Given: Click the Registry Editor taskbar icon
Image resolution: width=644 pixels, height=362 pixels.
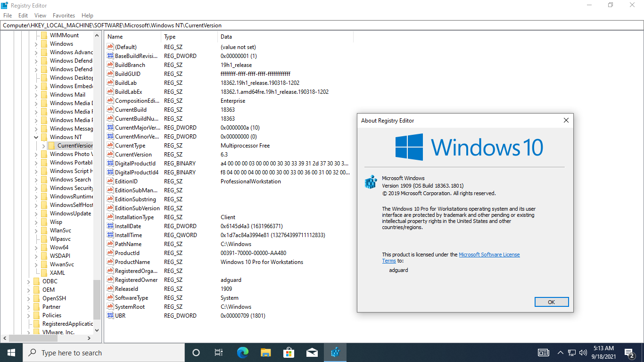Looking at the screenshot, I should 335,353.
